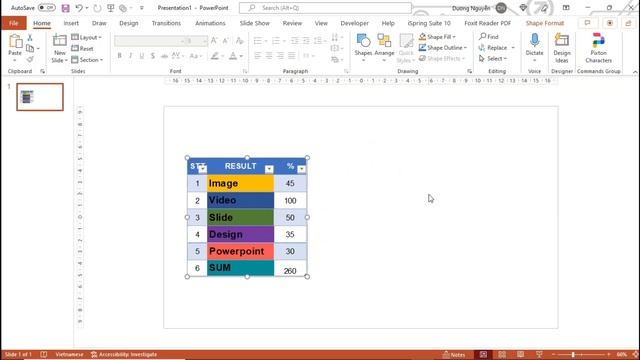Click Vietnamese language indicator
The width and height of the screenshot is (640, 360).
click(69, 354)
